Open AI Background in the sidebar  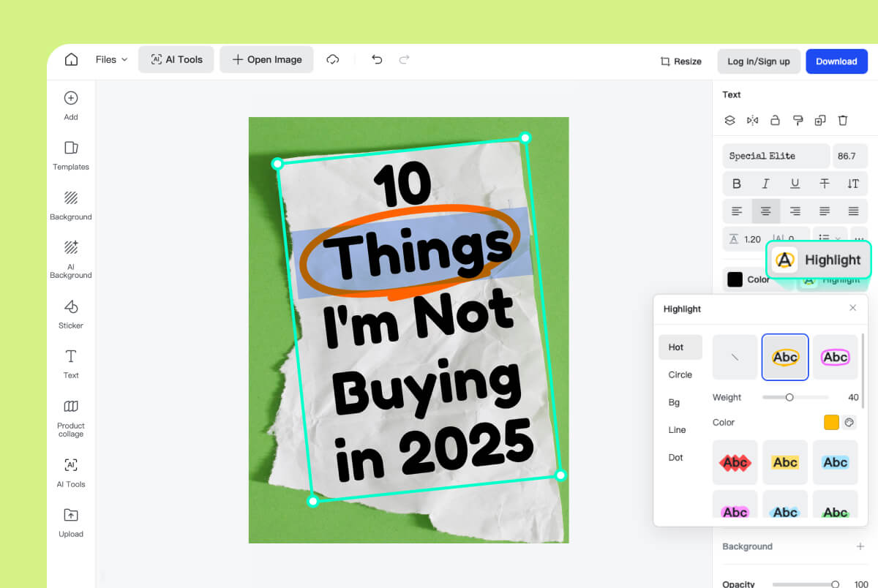pyautogui.click(x=71, y=260)
